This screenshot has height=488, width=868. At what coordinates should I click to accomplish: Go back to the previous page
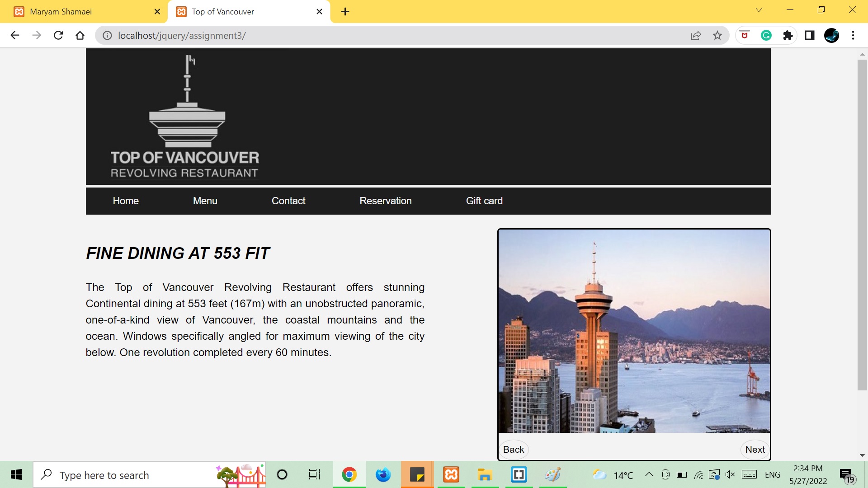15,35
